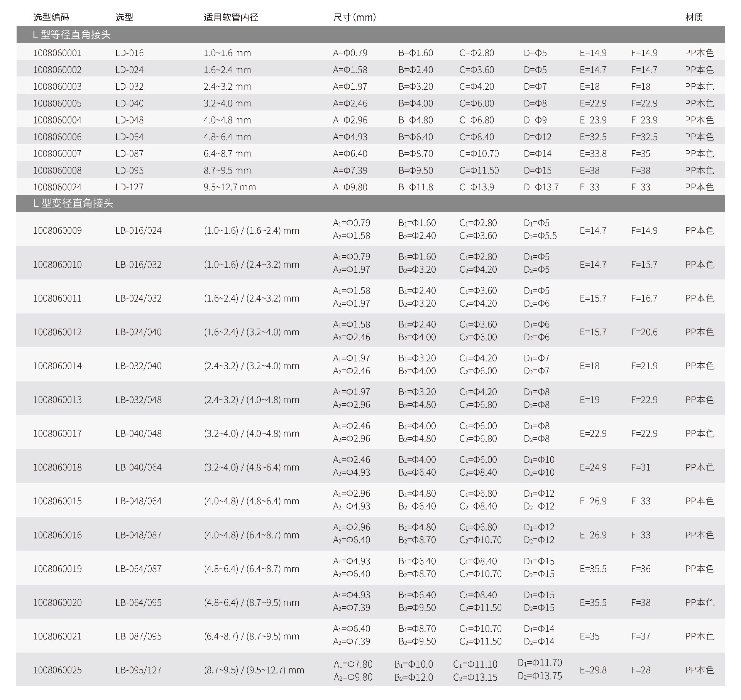Click the 4.8~6.4 mm hose diameter cell

(x=227, y=137)
